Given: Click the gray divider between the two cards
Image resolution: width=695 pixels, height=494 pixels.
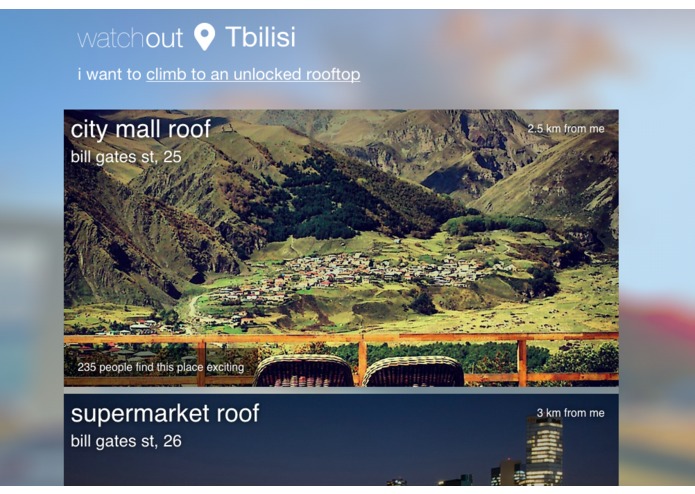Looking at the screenshot, I should (341, 390).
